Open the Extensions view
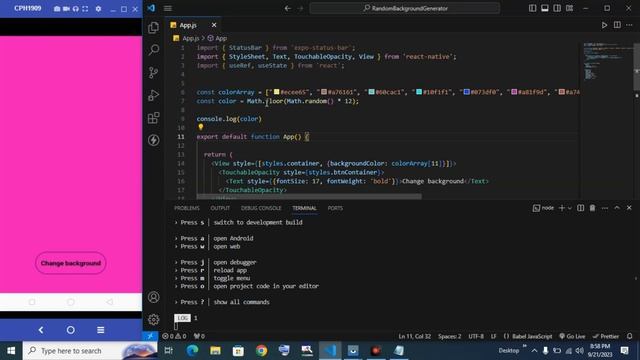This screenshot has height=360, width=640. (153, 118)
